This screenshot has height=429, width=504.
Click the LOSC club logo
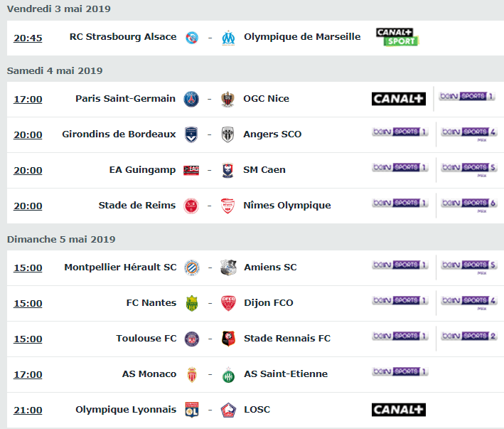(228, 410)
